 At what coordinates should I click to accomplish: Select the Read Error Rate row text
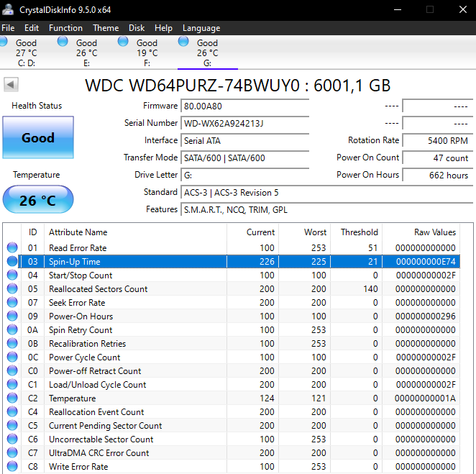click(x=78, y=247)
